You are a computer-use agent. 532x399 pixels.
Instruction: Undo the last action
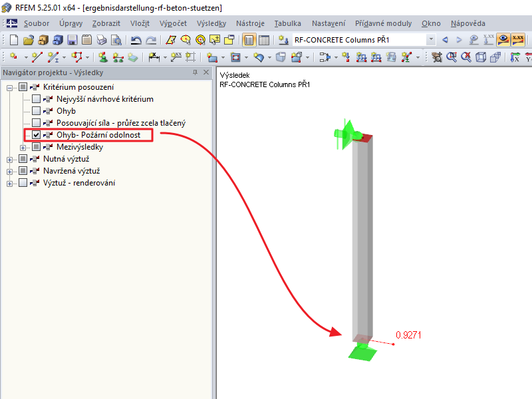(x=136, y=40)
